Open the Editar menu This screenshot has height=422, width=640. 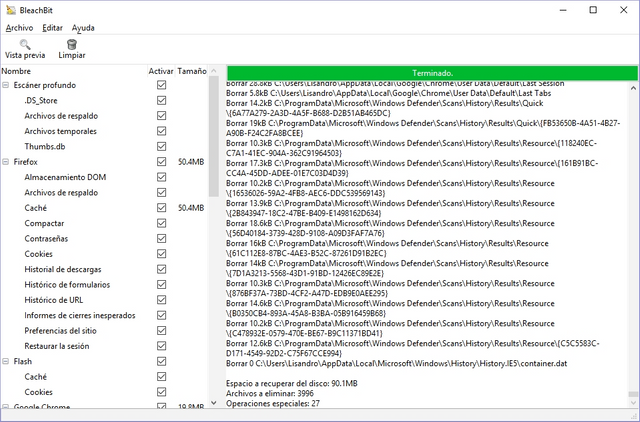[x=52, y=28]
